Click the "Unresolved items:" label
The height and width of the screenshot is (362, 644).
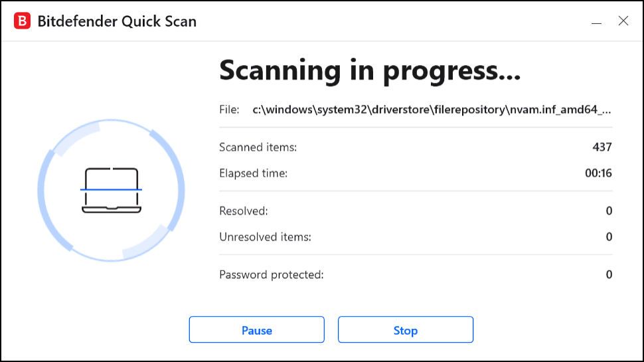pyautogui.click(x=265, y=236)
